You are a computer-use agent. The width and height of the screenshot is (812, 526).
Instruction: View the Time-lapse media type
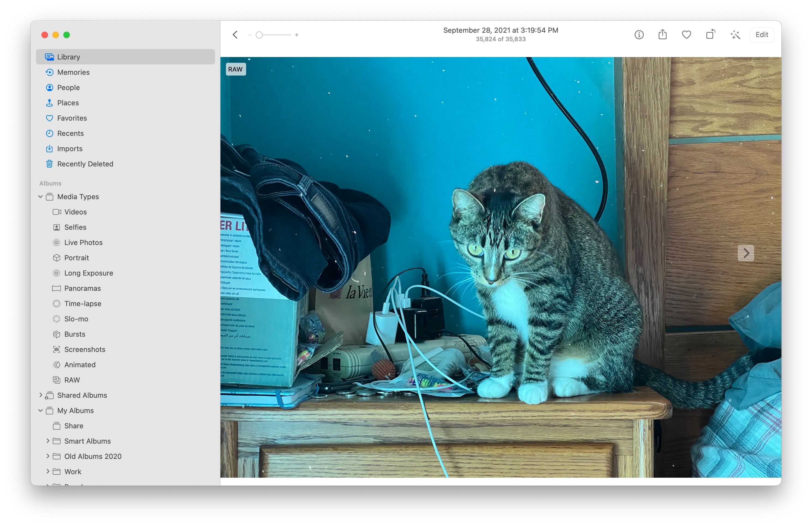point(83,303)
